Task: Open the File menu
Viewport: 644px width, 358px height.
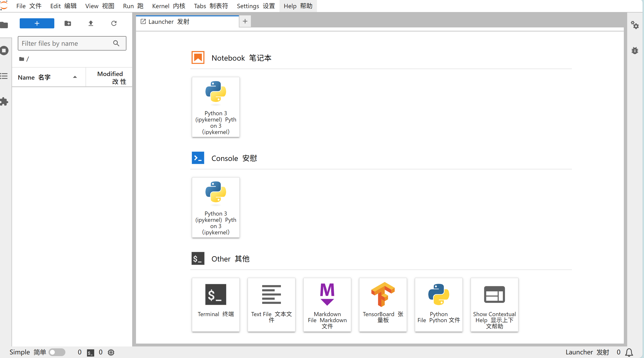Action: coord(29,6)
